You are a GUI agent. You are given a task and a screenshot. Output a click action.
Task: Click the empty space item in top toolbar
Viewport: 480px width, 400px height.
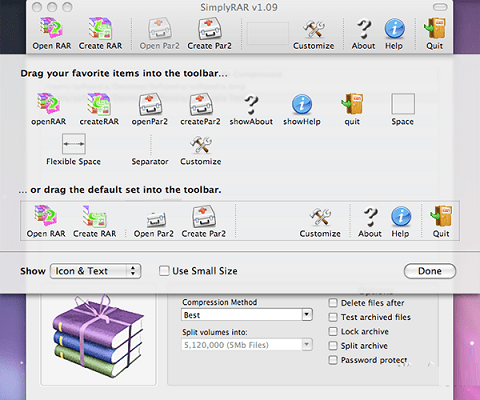[x=268, y=33]
